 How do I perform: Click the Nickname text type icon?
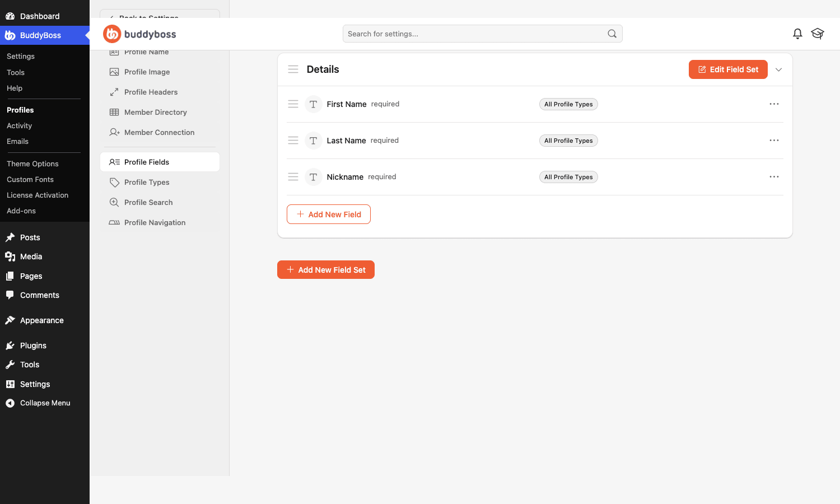click(313, 177)
